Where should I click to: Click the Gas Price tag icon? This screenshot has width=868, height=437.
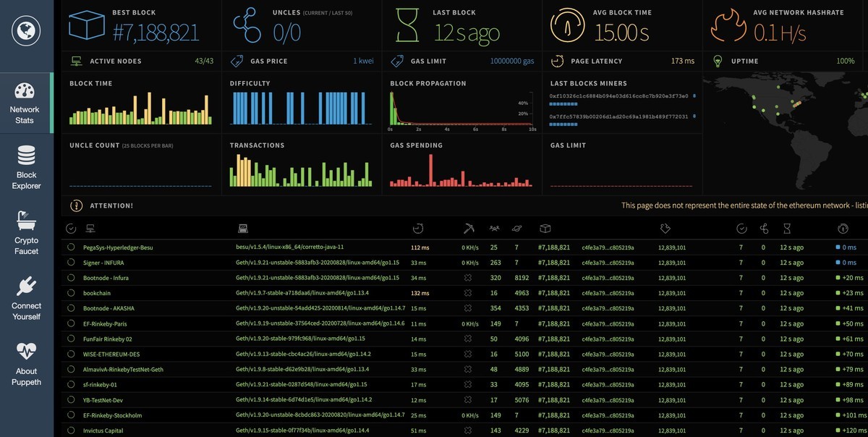click(237, 61)
